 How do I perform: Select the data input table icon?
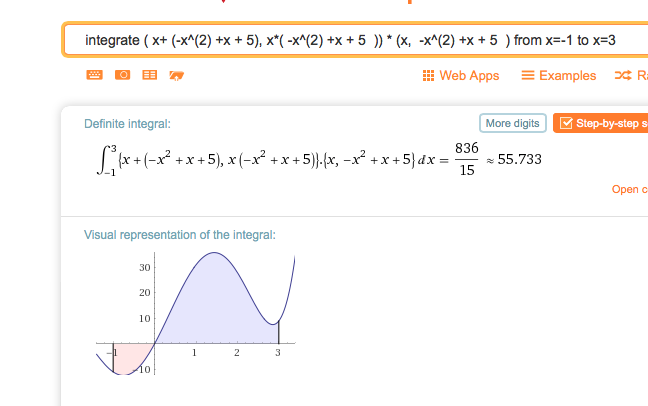point(150,75)
